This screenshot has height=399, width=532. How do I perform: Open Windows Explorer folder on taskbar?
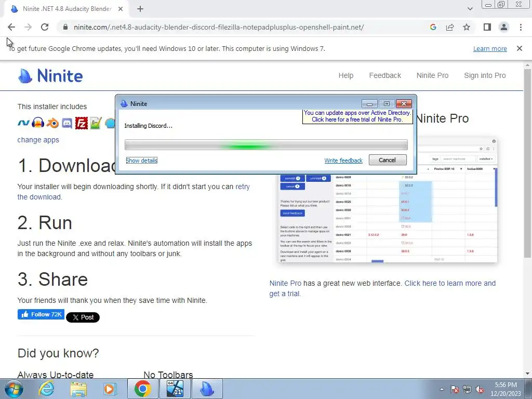78,389
